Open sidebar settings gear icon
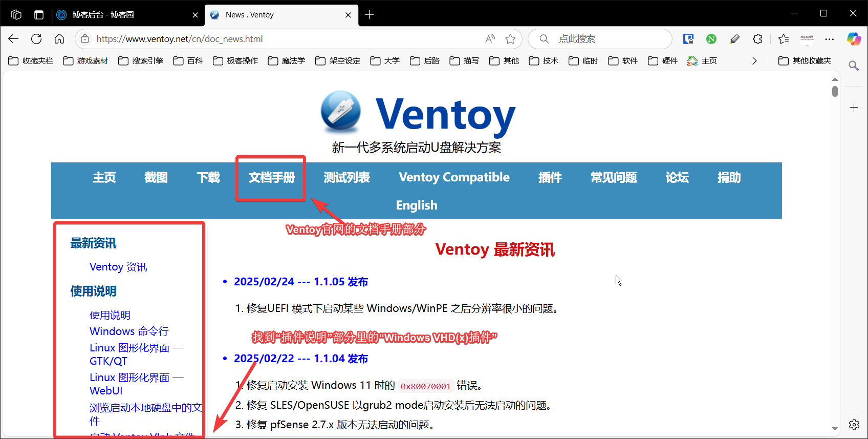 pyautogui.click(x=854, y=425)
